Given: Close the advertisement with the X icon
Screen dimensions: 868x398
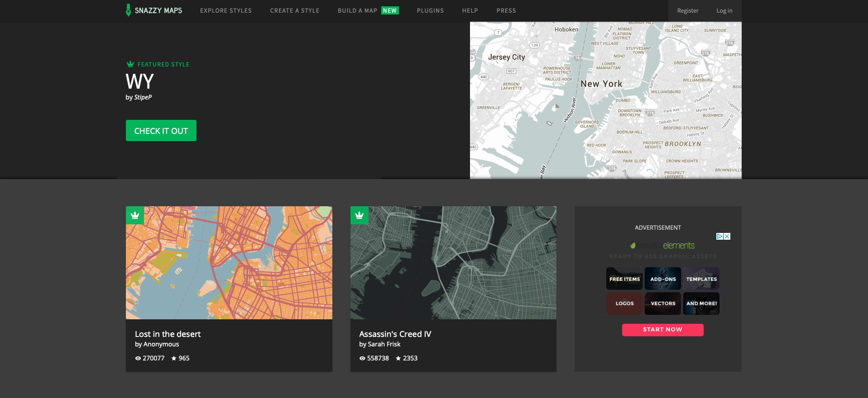Looking at the screenshot, I should point(727,236).
